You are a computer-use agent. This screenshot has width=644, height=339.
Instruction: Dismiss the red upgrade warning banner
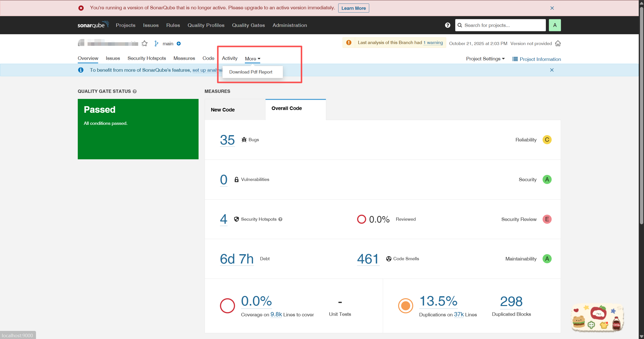(x=552, y=8)
